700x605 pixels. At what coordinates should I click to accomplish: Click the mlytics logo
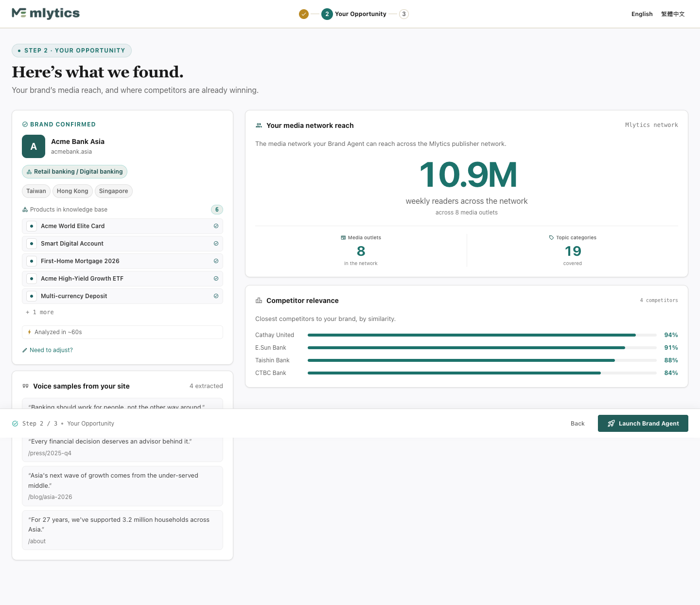[x=46, y=14]
